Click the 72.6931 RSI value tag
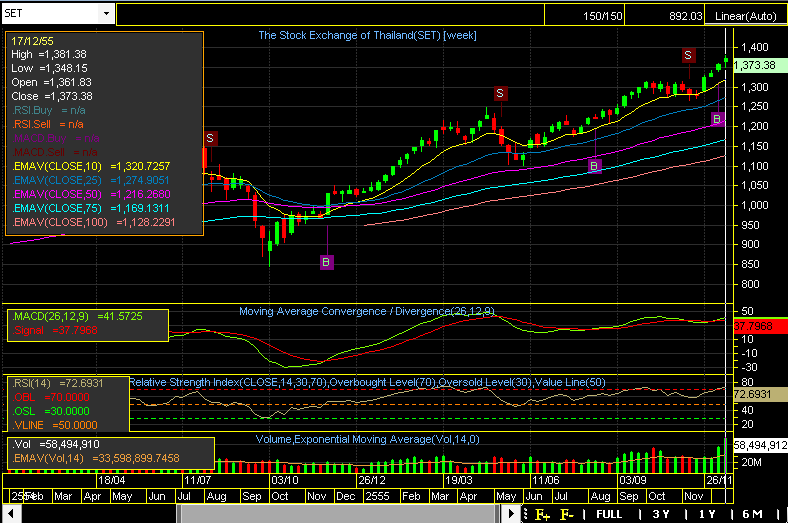Image resolution: width=788 pixels, height=523 pixels. pyautogui.click(x=760, y=394)
